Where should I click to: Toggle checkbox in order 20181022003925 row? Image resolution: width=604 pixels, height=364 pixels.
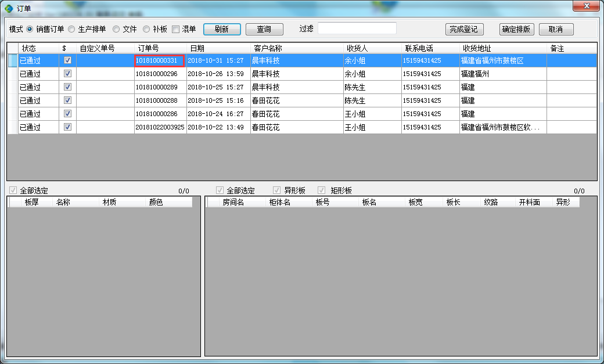(67, 127)
